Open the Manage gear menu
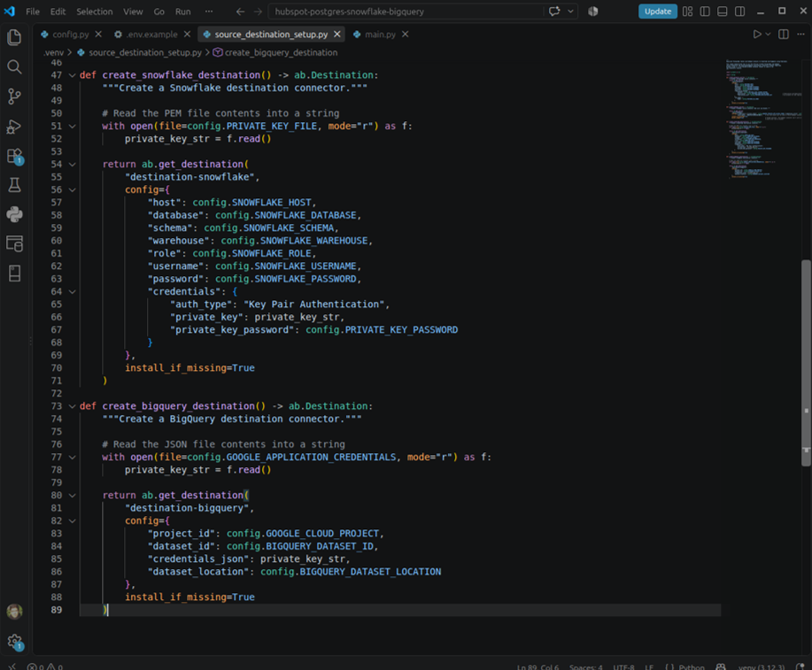The height and width of the screenshot is (670, 812). (x=14, y=642)
